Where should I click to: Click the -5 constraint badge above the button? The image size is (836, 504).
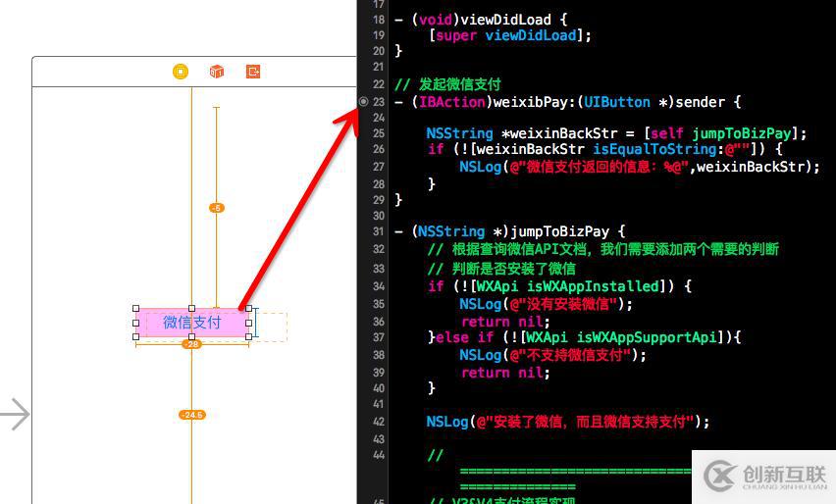point(217,208)
